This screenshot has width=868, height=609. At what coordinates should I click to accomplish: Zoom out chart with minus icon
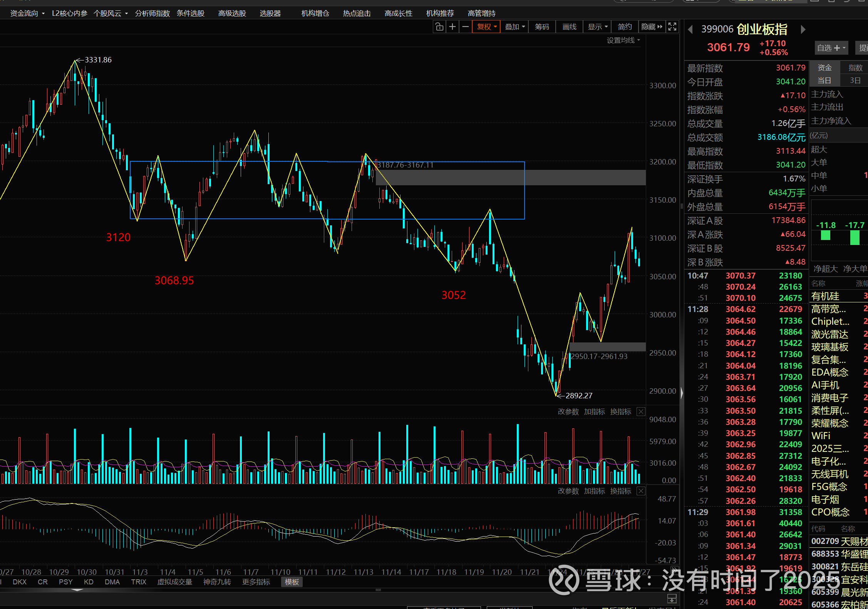tap(465, 27)
